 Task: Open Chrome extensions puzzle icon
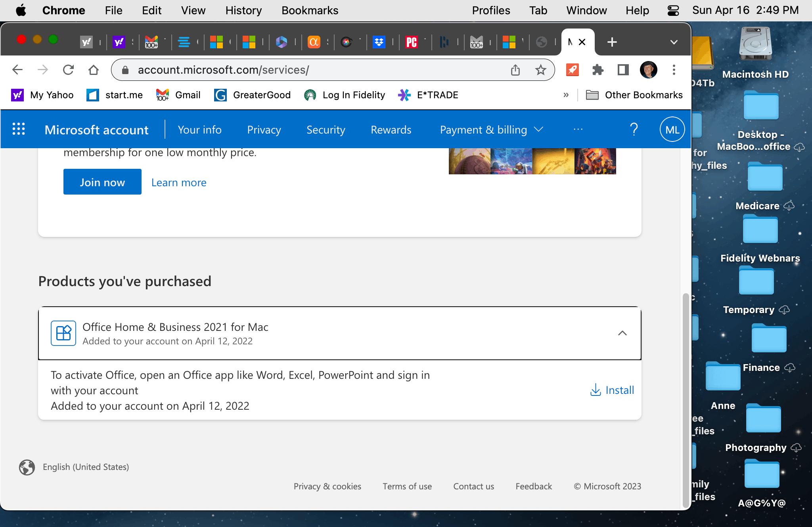[598, 70]
